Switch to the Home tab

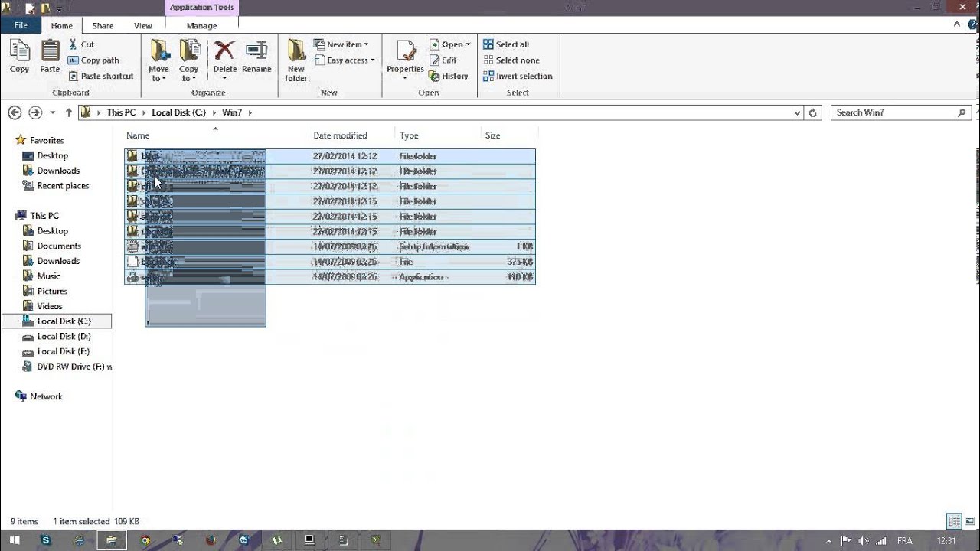(61, 25)
